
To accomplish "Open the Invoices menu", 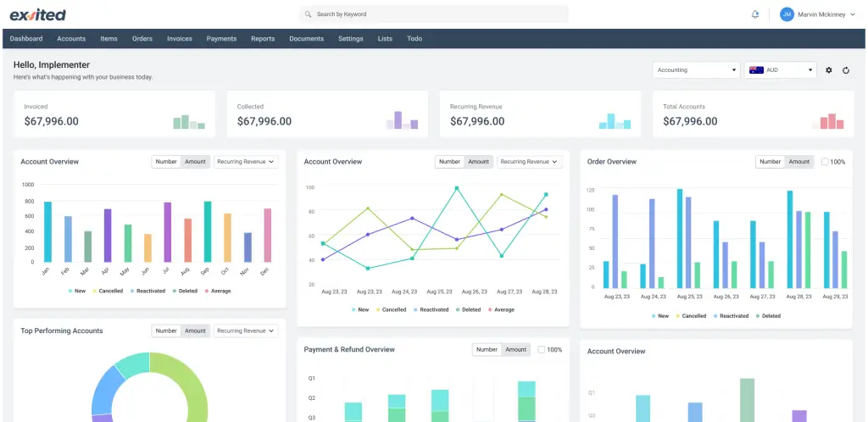I will click(x=180, y=39).
